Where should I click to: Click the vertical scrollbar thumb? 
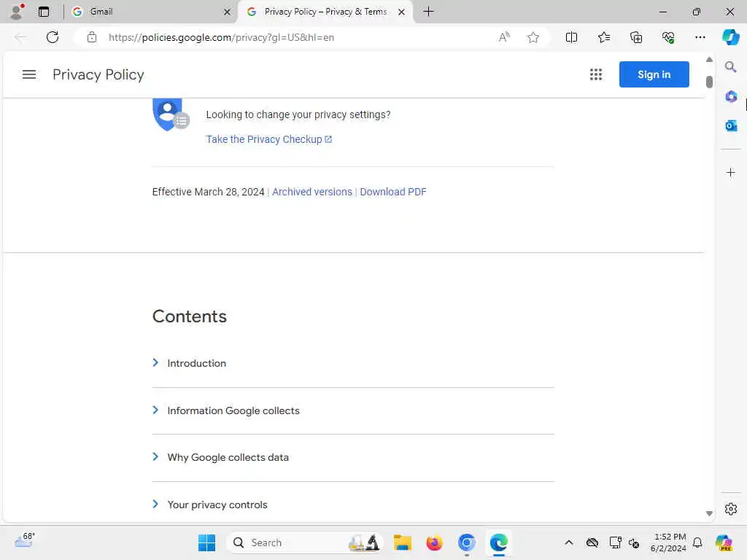tap(709, 82)
